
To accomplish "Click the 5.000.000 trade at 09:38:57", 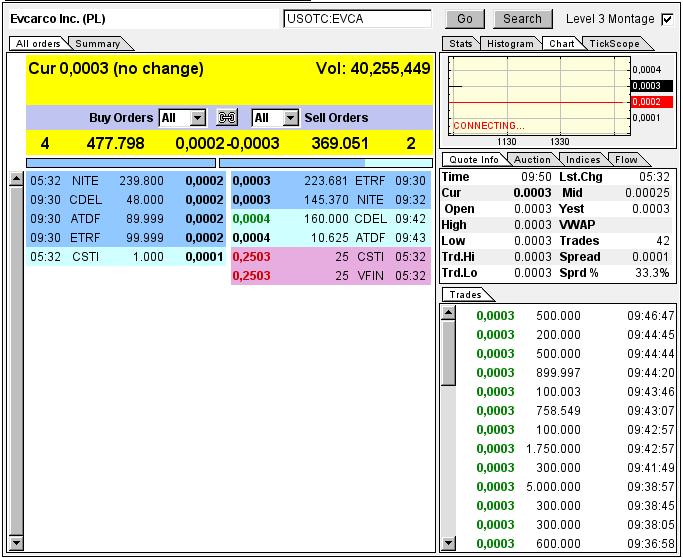I will (566, 487).
